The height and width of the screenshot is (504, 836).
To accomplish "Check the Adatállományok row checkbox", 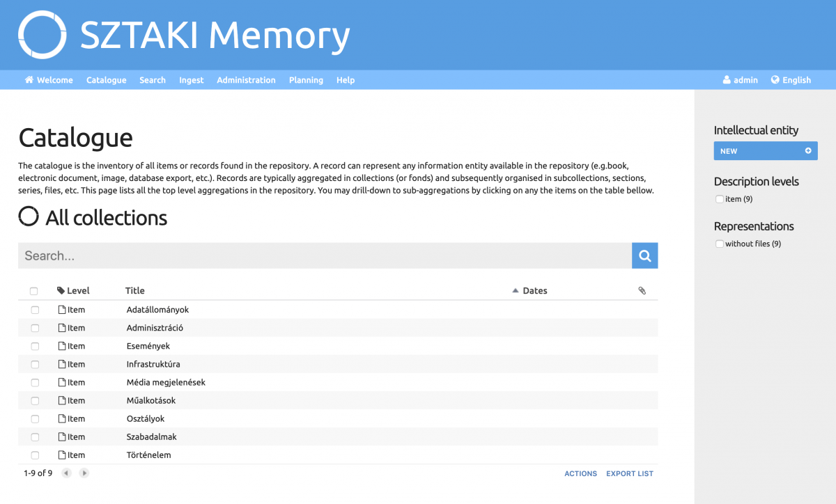I will [x=35, y=310].
